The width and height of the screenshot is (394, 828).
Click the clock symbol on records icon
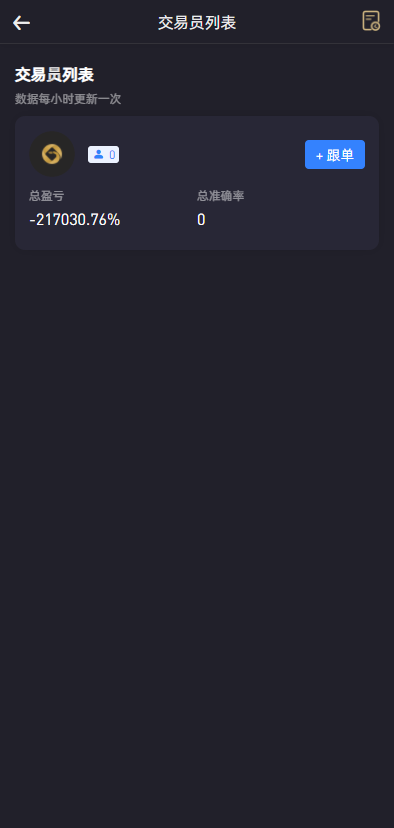click(375, 26)
